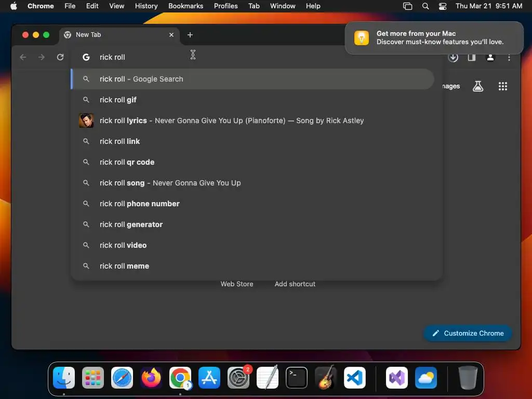Click the Chrome icon in the dock
This screenshot has width=532, height=399.
click(x=180, y=378)
